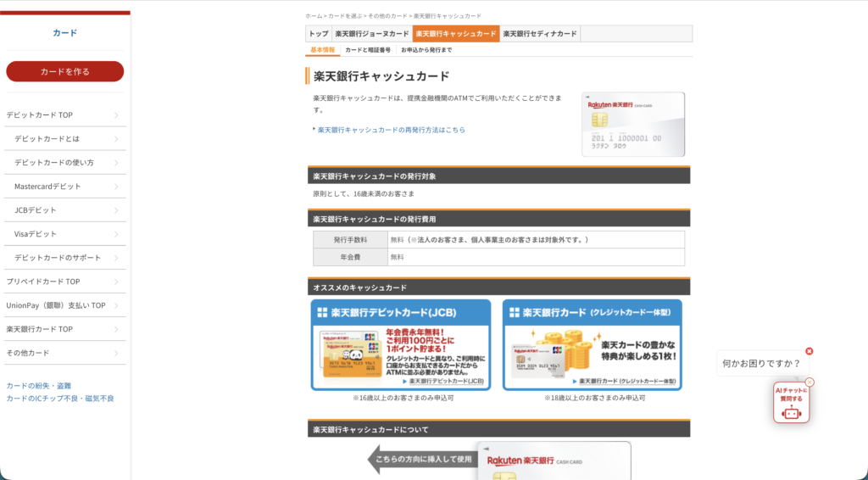Open the カードと暗証番号 sub-tab
Screen dimensions: 868x480
(x=368, y=50)
